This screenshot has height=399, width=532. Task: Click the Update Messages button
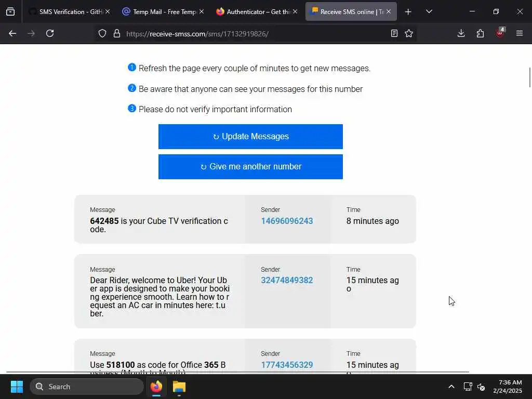[x=250, y=137]
